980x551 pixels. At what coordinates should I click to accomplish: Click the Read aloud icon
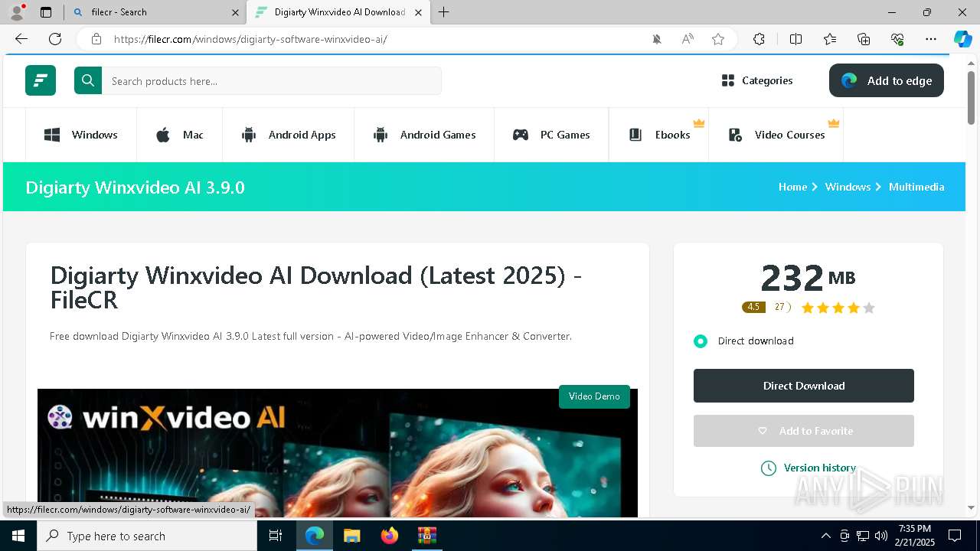click(688, 39)
